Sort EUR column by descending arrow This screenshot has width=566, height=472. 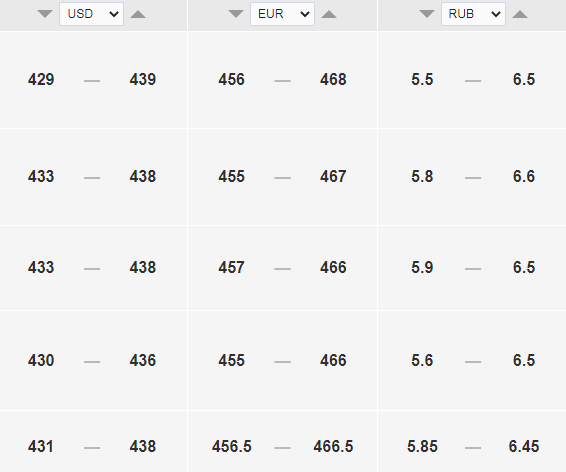236,14
